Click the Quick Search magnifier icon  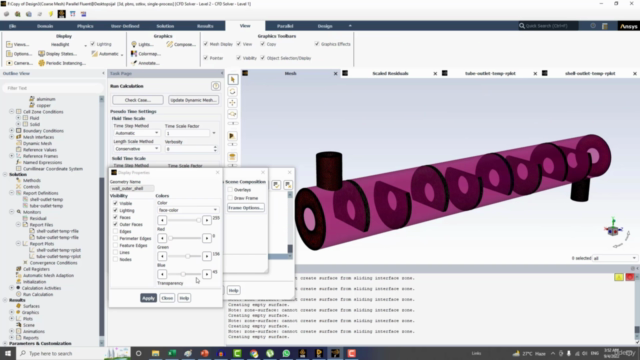[522, 26]
